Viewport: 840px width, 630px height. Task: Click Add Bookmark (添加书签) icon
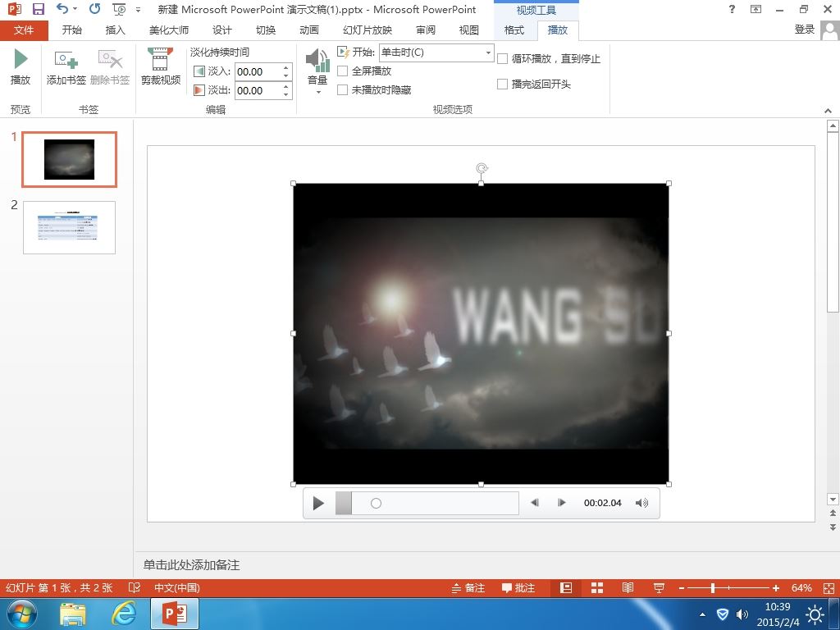tap(66, 66)
